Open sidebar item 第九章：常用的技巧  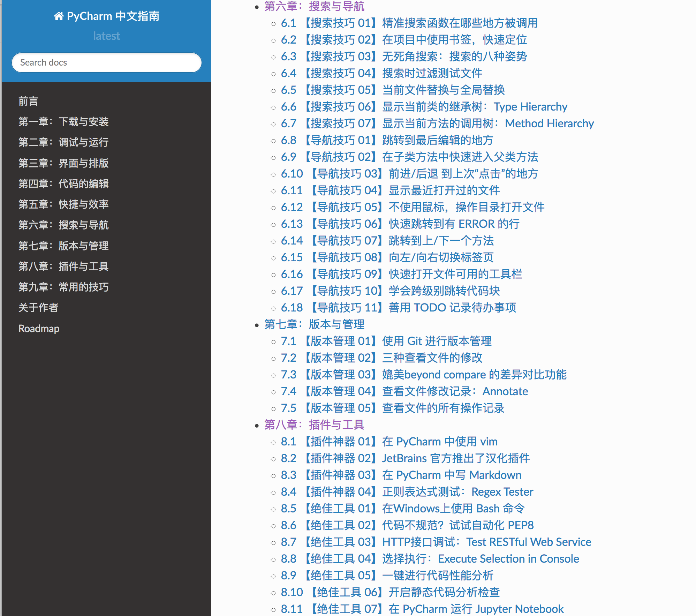pyautogui.click(x=63, y=287)
